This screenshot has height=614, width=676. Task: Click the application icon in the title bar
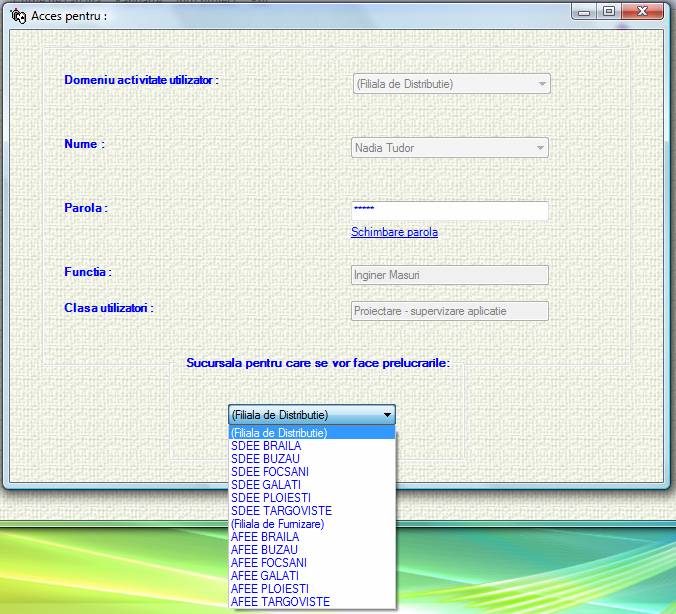18,16
